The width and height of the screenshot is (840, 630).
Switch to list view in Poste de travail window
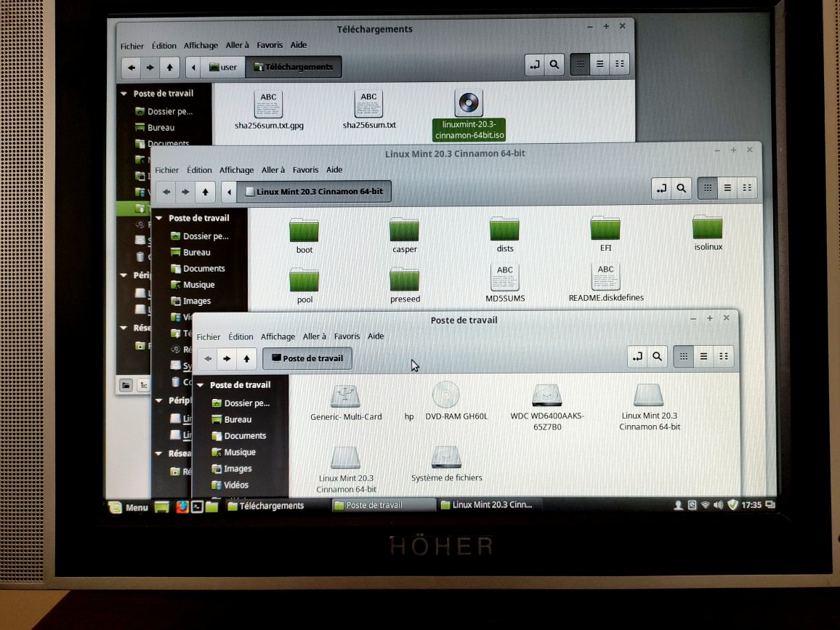703,357
